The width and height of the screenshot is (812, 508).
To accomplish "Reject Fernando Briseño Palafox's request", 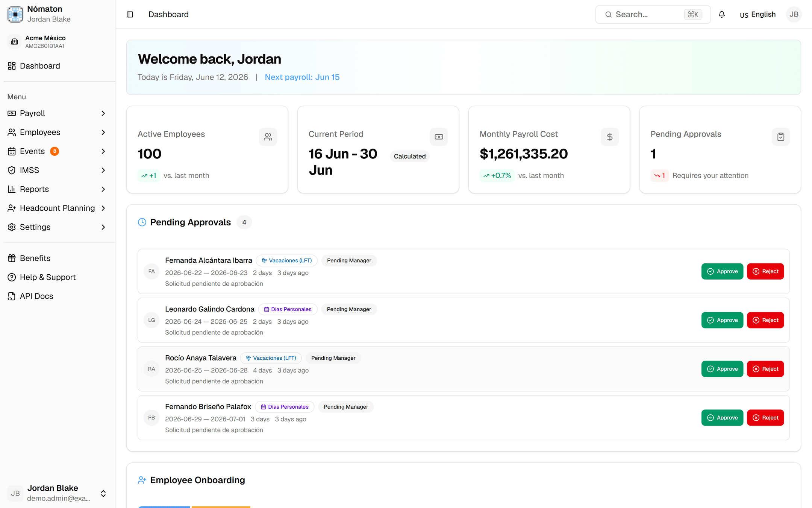I will point(765,418).
